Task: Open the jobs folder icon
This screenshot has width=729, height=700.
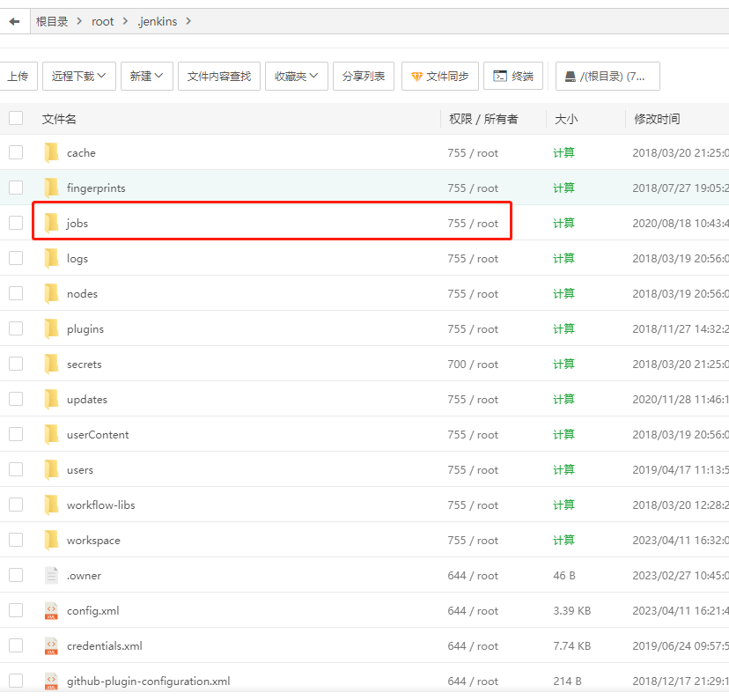Action: (51, 223)
